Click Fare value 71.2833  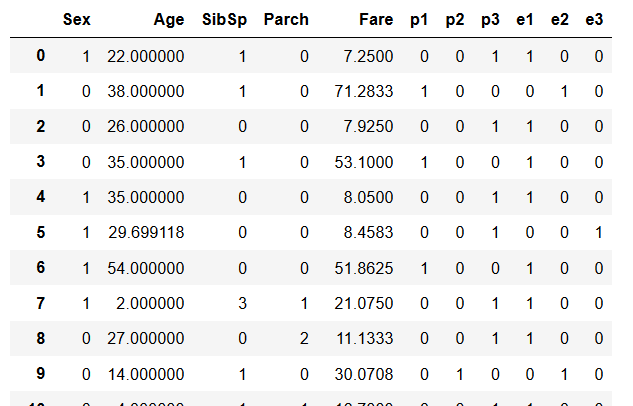coord(364,91)
